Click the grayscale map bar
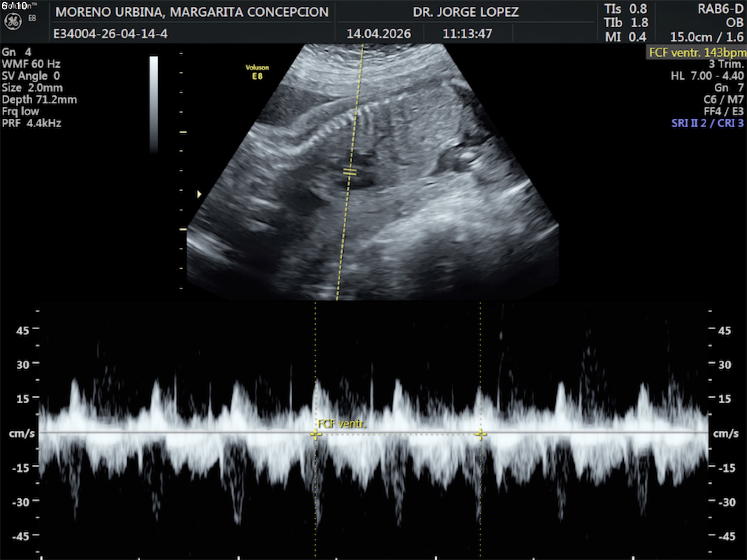This screenshot has width=747, height=560. [154, 104]
